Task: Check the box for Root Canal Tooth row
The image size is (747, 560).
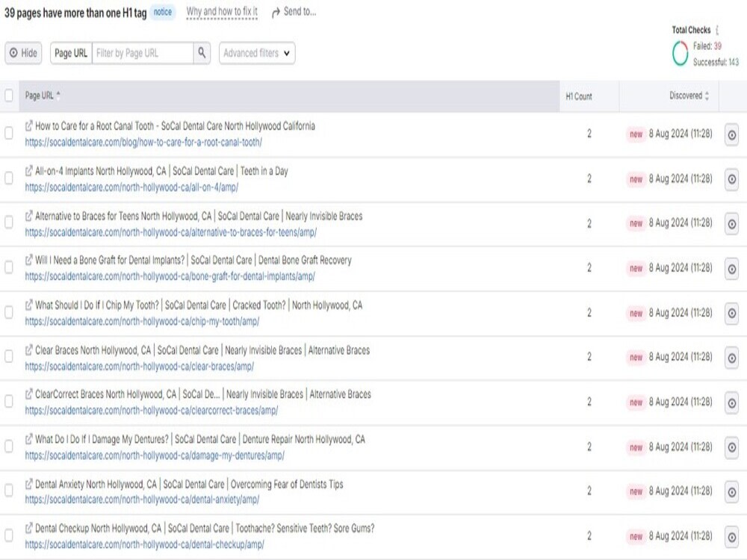Action: coord(8,134)
